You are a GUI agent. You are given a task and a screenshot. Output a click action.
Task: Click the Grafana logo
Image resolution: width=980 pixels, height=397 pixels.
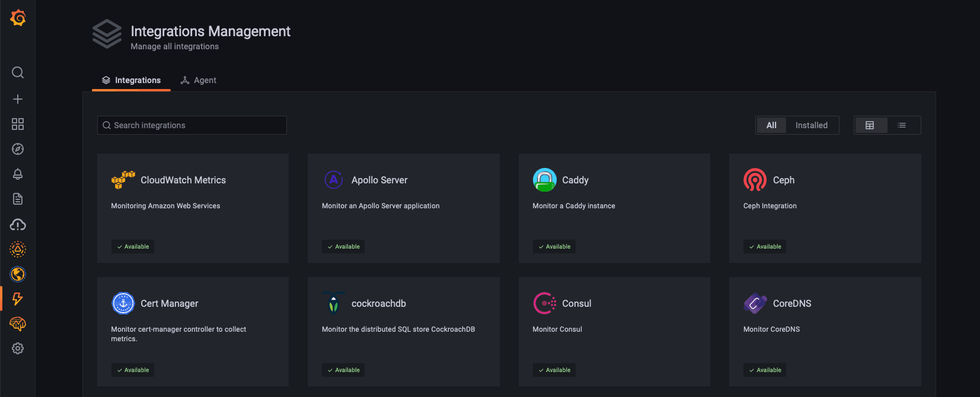pyautogui.click(x=18, y=18)
